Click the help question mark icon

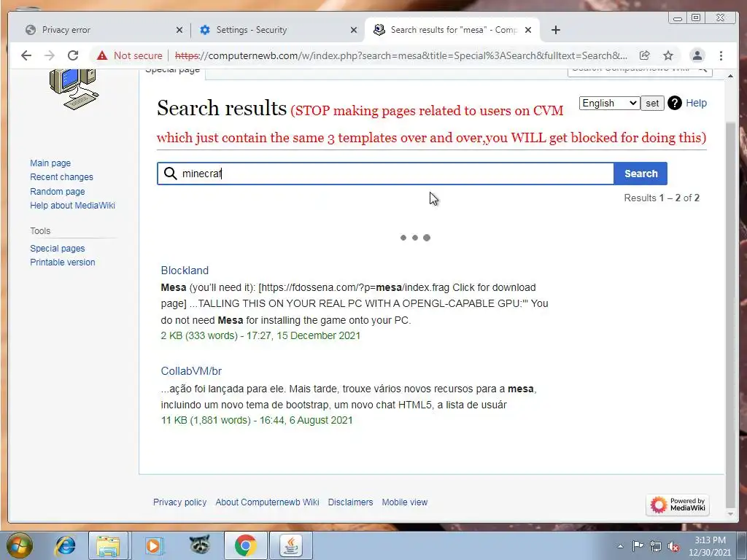click(675, 103)
